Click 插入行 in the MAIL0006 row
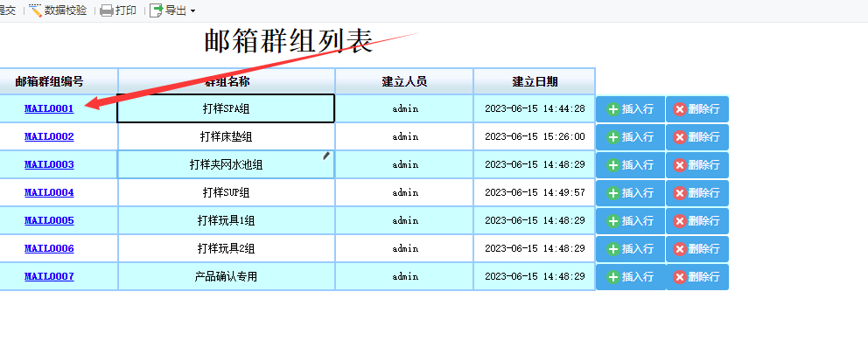The image size is (868, 347). coord(630,249)
